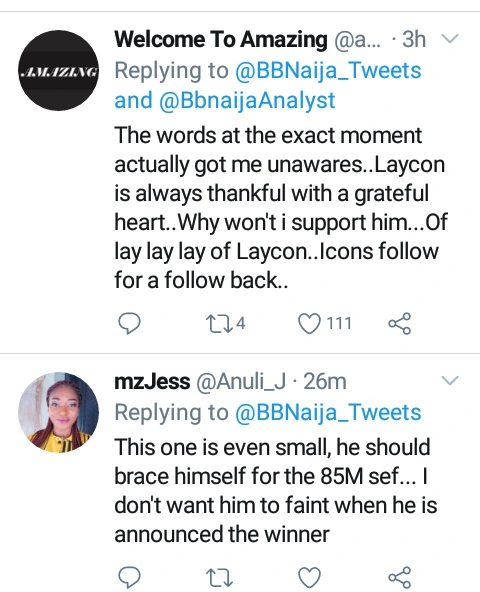Open mzJess's profile picture
Image resolution: width=480 pixels, height=592 pixels.
pos(59,412)
